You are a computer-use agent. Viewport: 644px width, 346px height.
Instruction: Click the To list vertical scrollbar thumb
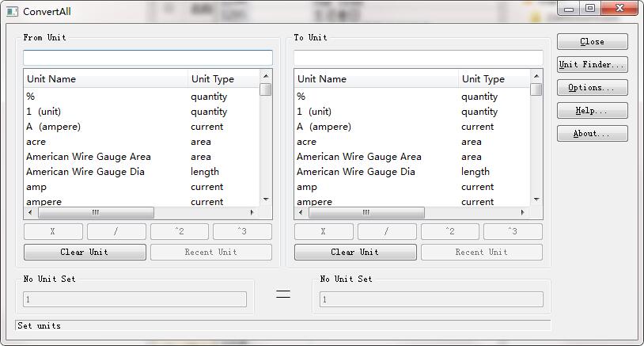(536, 89)
